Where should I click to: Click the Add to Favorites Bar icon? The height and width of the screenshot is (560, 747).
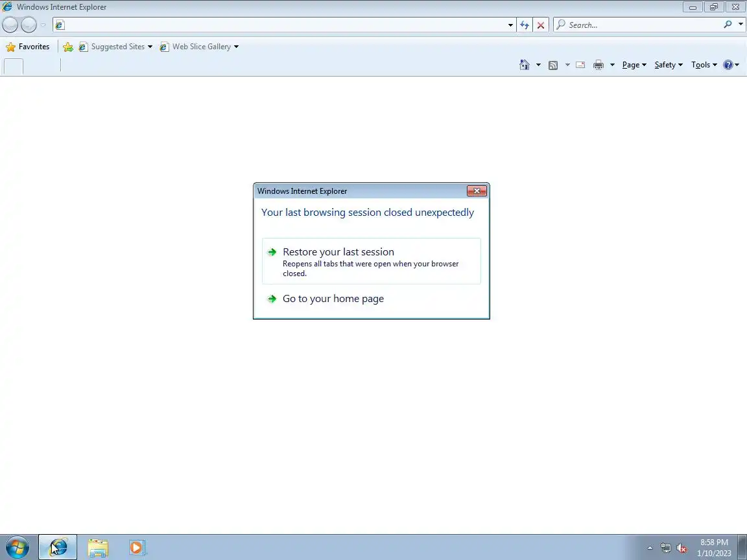point(68,47)
